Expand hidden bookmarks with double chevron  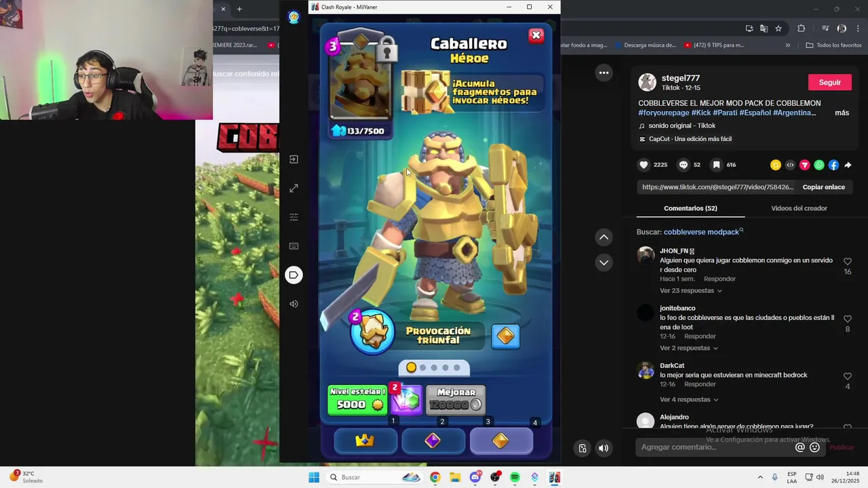787,45
